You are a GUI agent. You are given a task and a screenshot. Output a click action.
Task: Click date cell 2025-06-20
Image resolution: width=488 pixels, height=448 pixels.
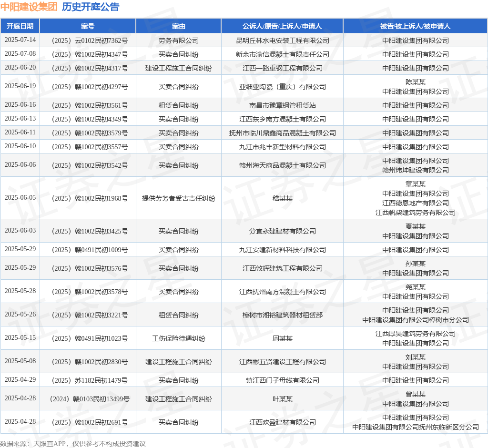click(x=20, y=68)
